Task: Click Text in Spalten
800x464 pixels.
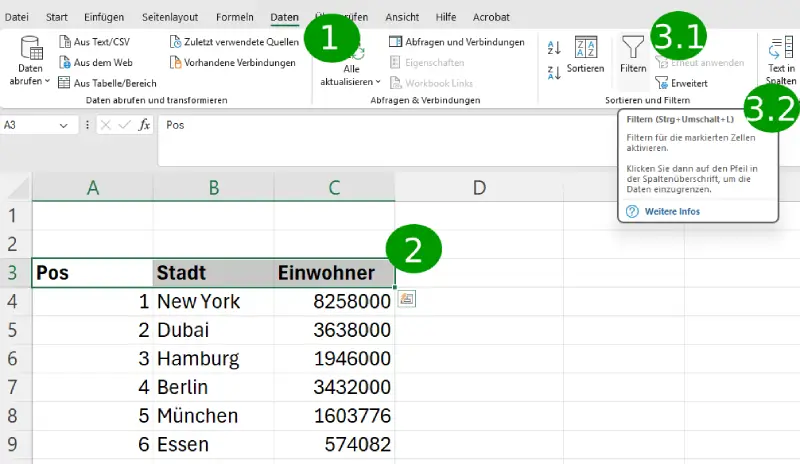Action: (781, 60)
